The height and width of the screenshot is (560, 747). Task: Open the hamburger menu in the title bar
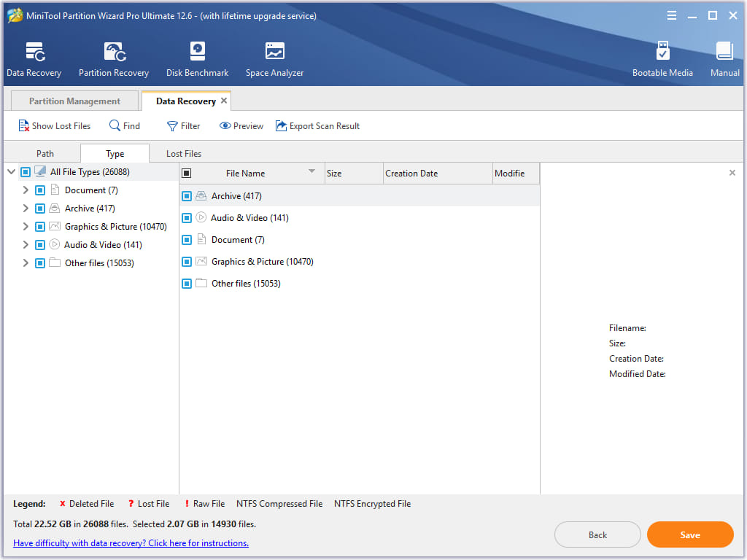(x=672, y=16)
